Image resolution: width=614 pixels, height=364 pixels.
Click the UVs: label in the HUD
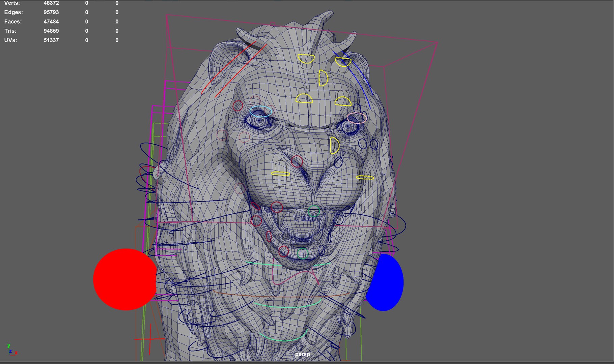pyautogui.click(x=10, y=40)
